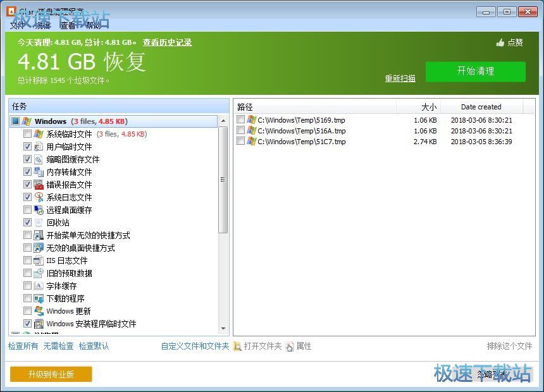Image resolution: width=544 pixels, height=392 pixels.
Task: Open the 自定义文件和文件夹 link
Action: tap(195, 346)
